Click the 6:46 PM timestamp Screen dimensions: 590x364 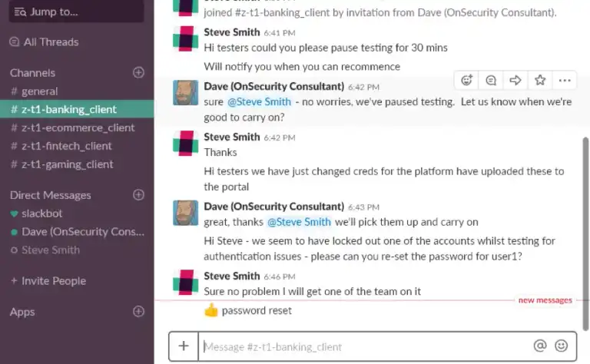click(x=280, y=276)
